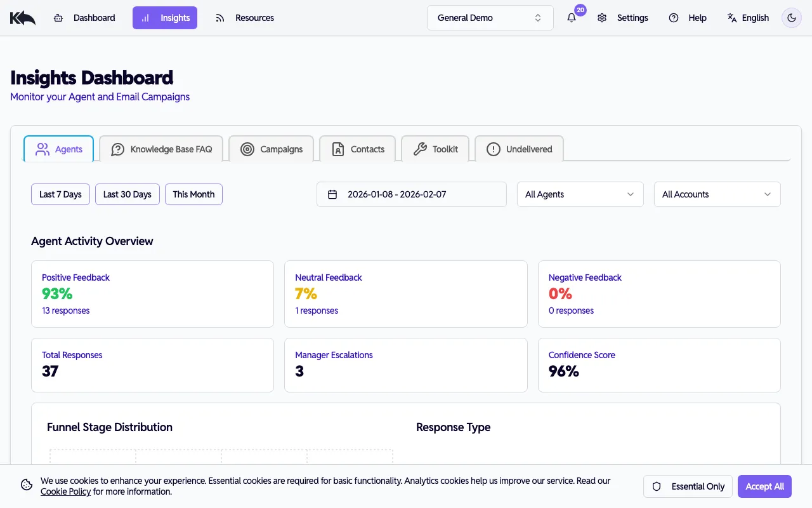Screen dimensions: 812x508
Task: Open Help via the question mark icon
Action: point(673,18)
